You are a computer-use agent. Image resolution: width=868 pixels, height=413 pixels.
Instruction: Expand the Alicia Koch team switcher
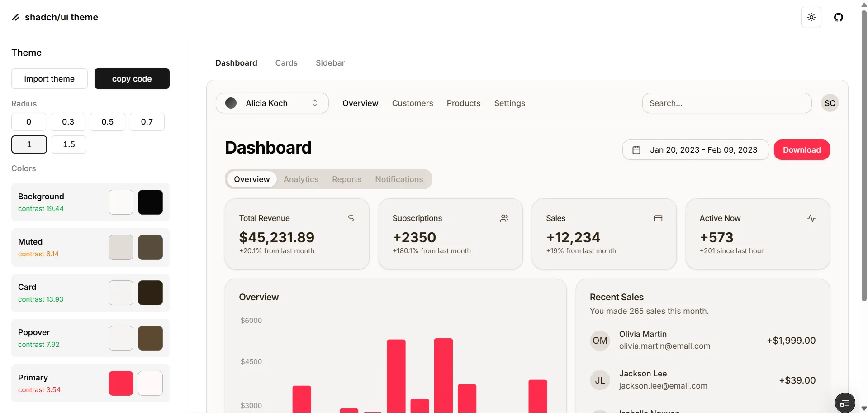272,103
